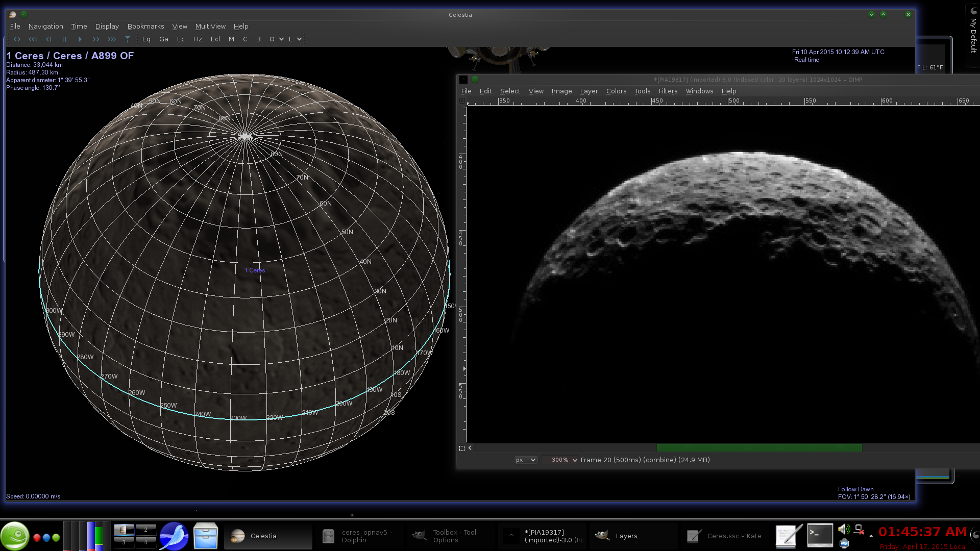Toggle Eq equatorial grid in Celestia

click(146, 39)
